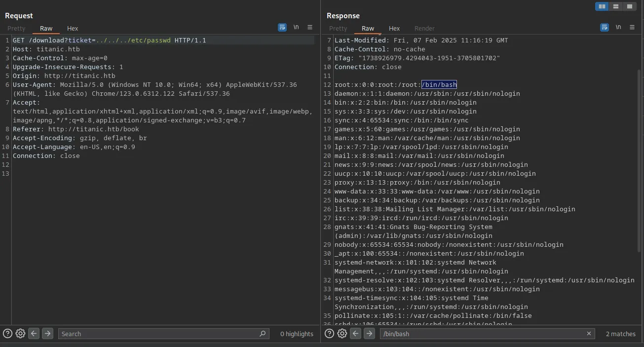Viewport: 644px width, 347px height.
Task: Click the 'Referer: http://titanic.htb/book' header
Action: [76, 129]
